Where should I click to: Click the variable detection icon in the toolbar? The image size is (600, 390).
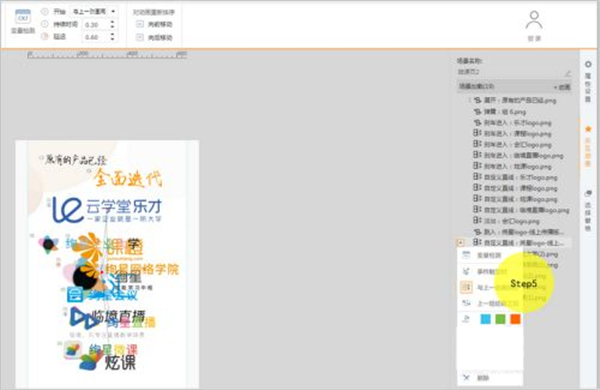(x=23, y=17)
